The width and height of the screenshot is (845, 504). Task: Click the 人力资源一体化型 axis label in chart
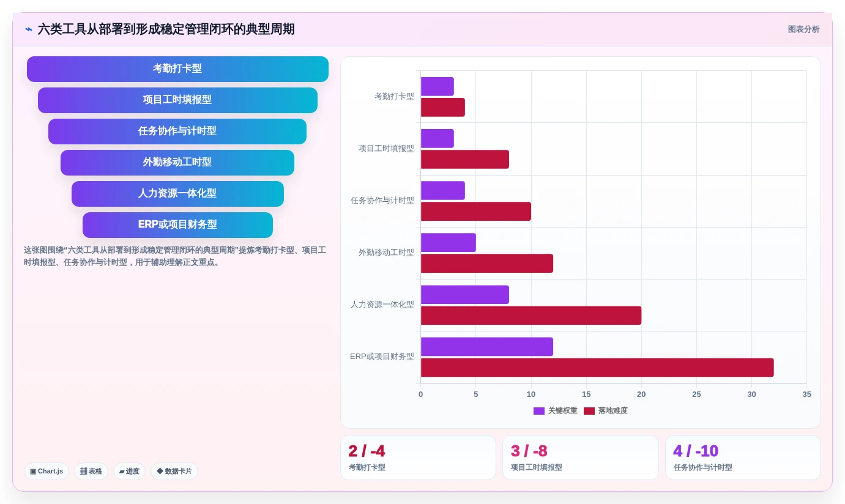382,305
